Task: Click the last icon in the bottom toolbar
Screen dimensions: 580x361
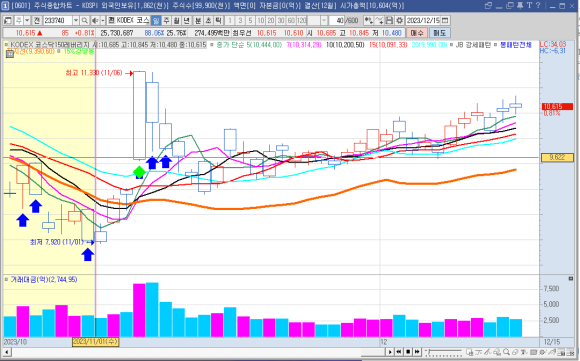Action: click(x=570, y=352)
